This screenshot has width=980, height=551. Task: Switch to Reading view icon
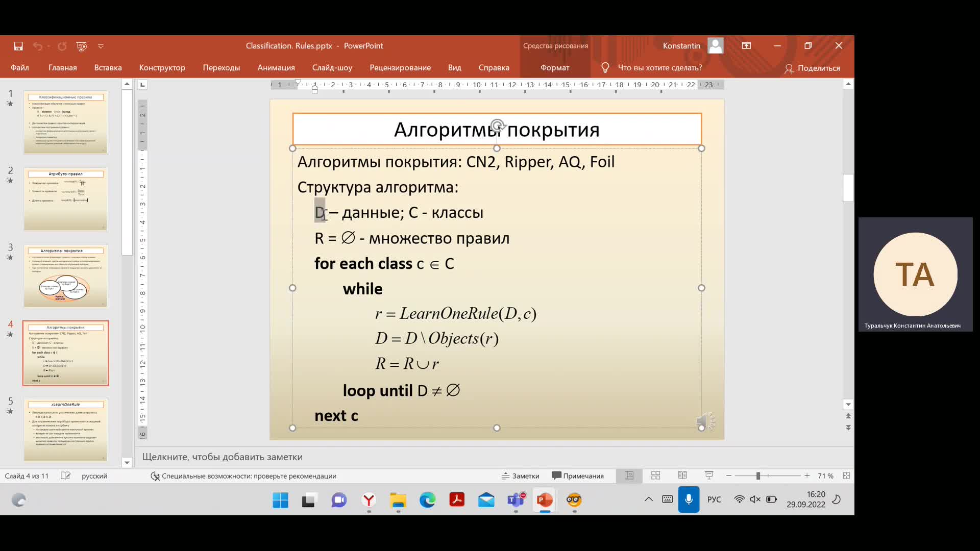pyautogui.click(x=682, y=475)
